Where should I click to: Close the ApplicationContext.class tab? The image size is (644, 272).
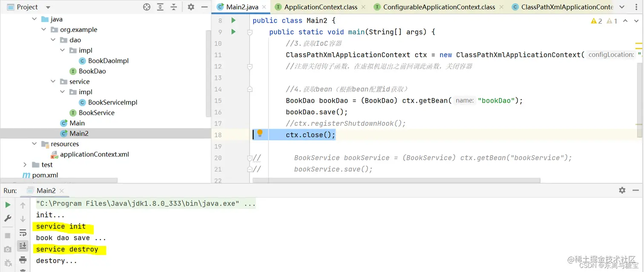coord(363,7)
